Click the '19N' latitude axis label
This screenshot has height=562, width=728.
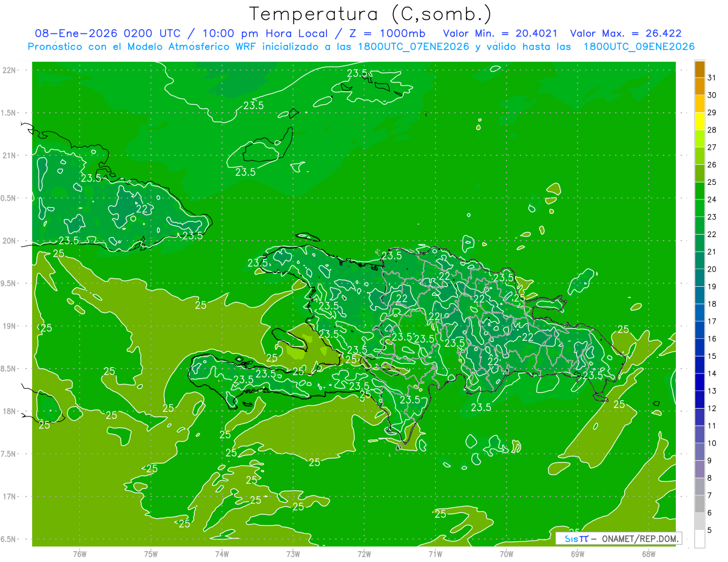coord(10,326)
